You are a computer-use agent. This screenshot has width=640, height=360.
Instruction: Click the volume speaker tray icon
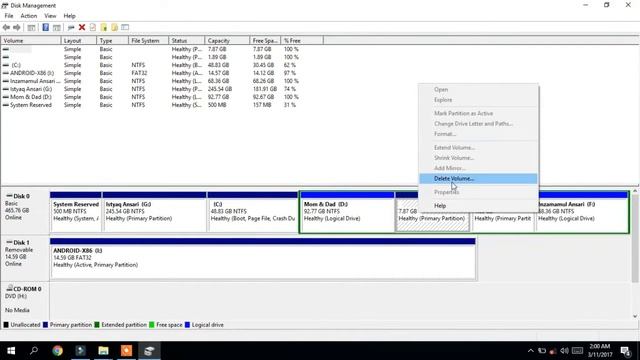(x=564, y=351)
